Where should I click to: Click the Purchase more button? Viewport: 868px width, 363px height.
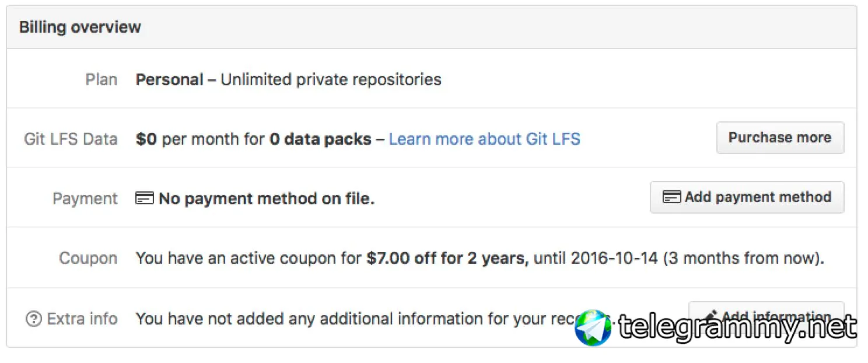coord(780,138)
